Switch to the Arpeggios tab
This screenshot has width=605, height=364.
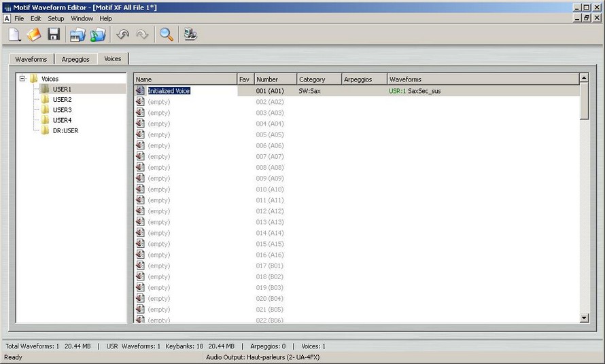click(x=75, y=59)
